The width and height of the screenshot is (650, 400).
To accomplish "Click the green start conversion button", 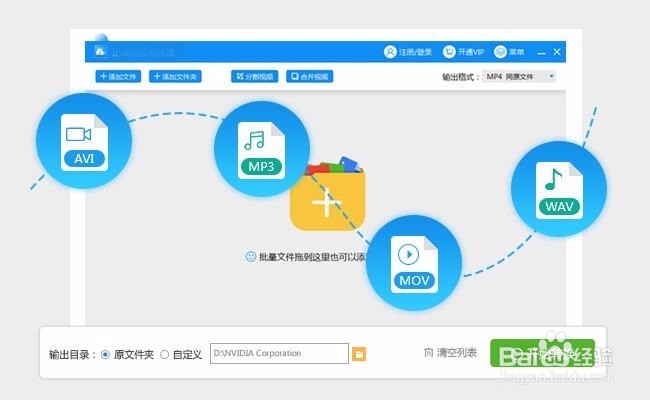I will pyautogui.click(x=542, y=353).
